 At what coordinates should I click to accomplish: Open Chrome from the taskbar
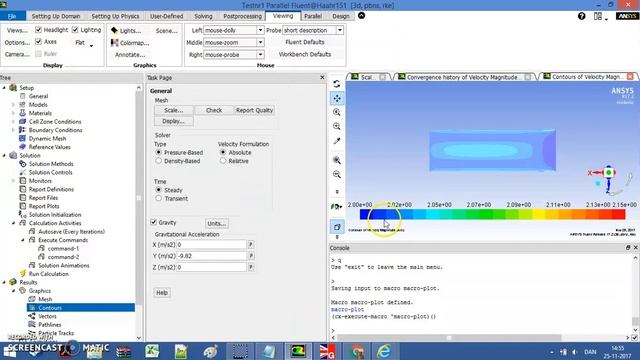click(357, 351)
